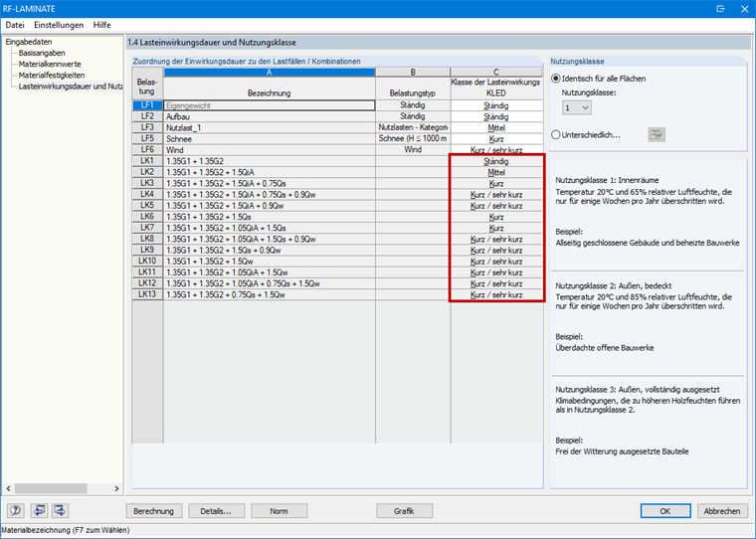Image resolution: width=756 pixels, height=539 pixels.
Task: Select 'Unterschiedlich...' radio button
Action: pos(556,135)
